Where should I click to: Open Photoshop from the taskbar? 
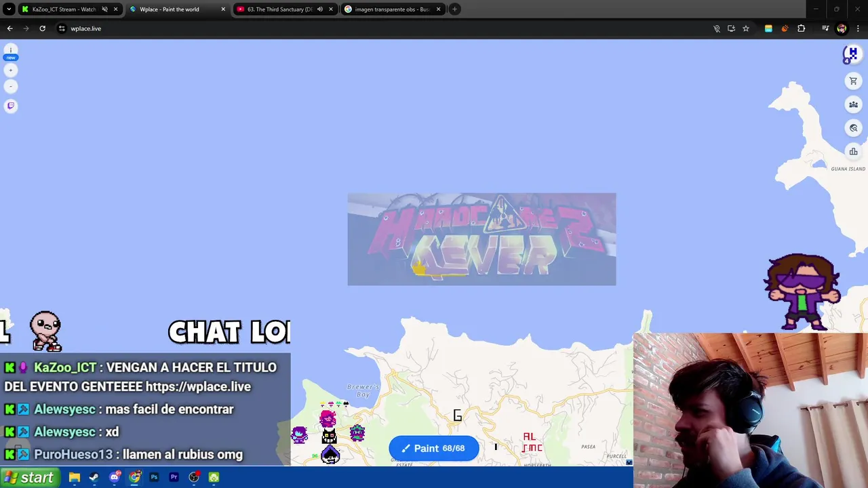[154, 478]
